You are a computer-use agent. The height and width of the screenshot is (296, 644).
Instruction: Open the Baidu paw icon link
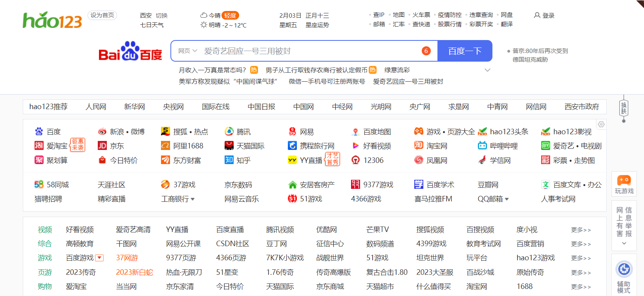[x=39, y=132]
